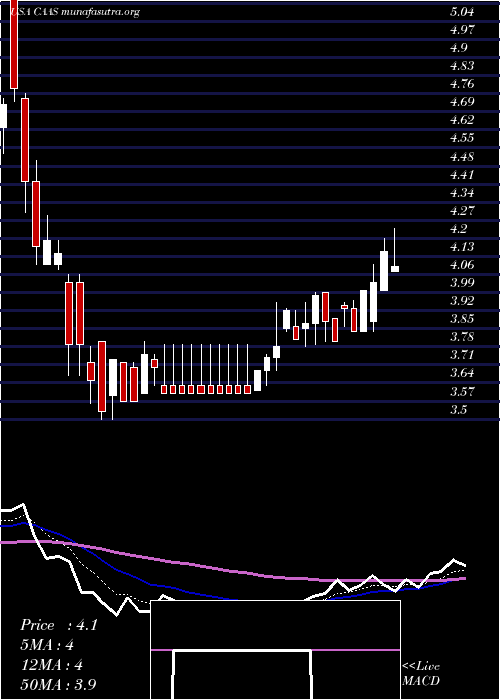Click the 3.5 price axis label

459,410
